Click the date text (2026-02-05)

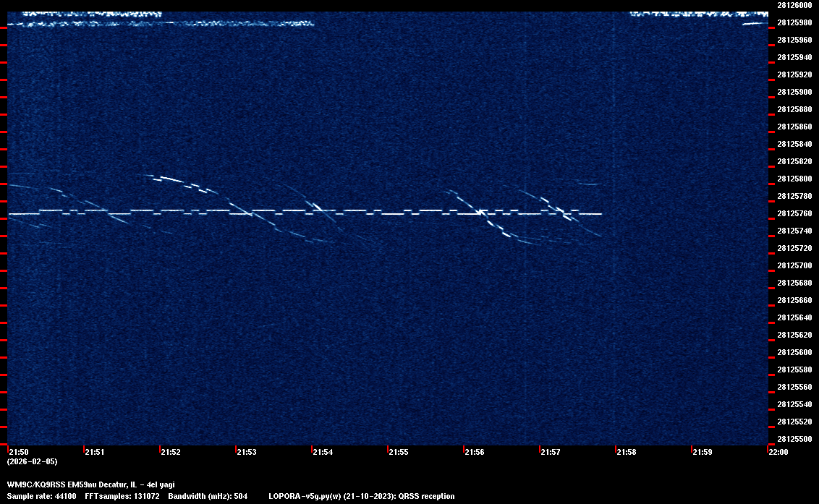pyautogui.click(x=32, y=461)
